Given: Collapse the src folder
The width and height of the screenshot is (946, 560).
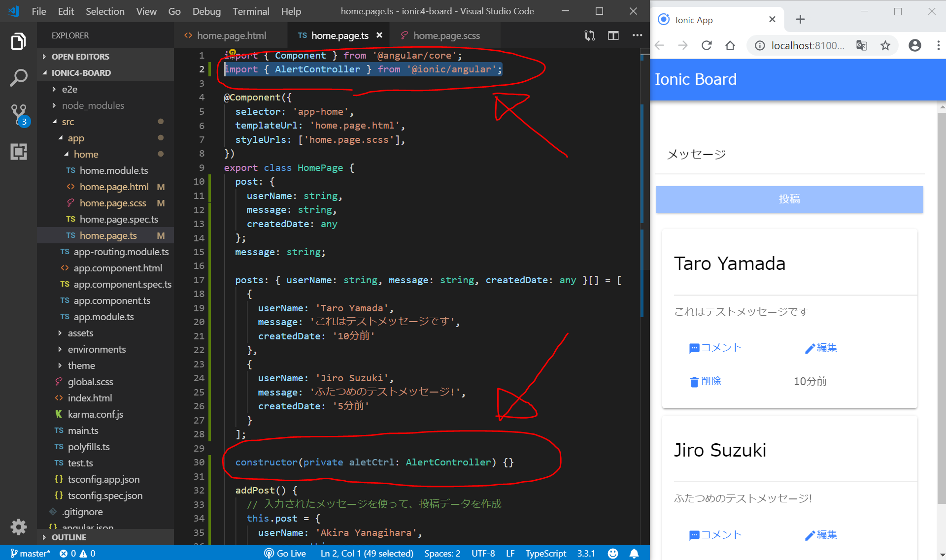Looking at the screenshot, I should [68, 122].
